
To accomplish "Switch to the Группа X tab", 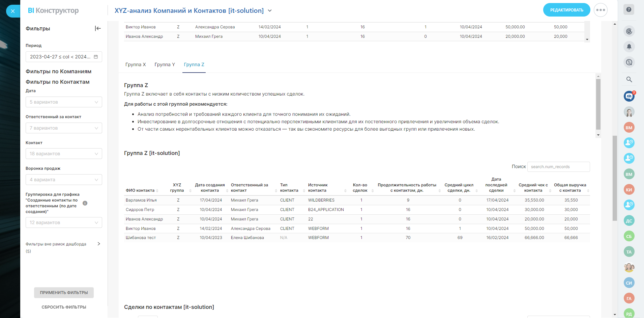I will tap(136, 64).
